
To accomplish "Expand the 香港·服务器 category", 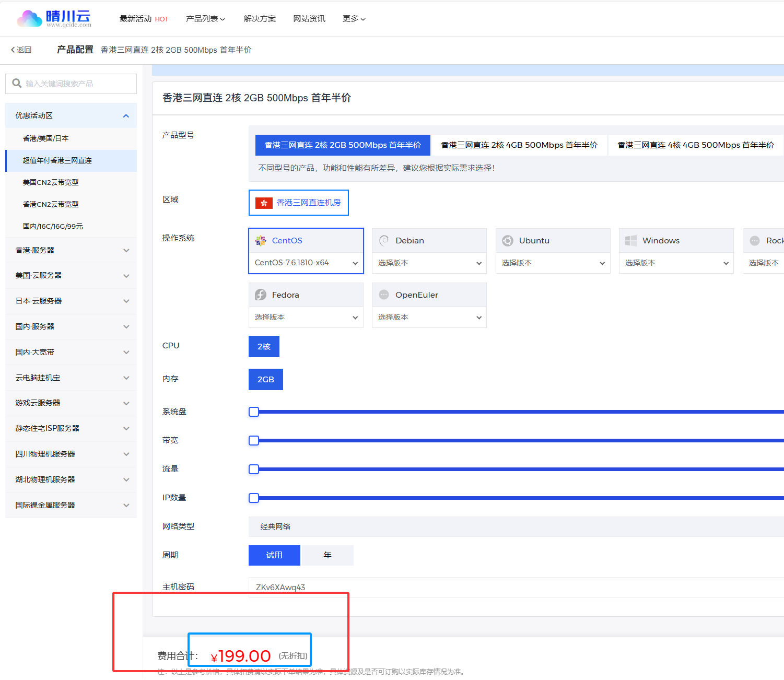I will tap(71, 250).
